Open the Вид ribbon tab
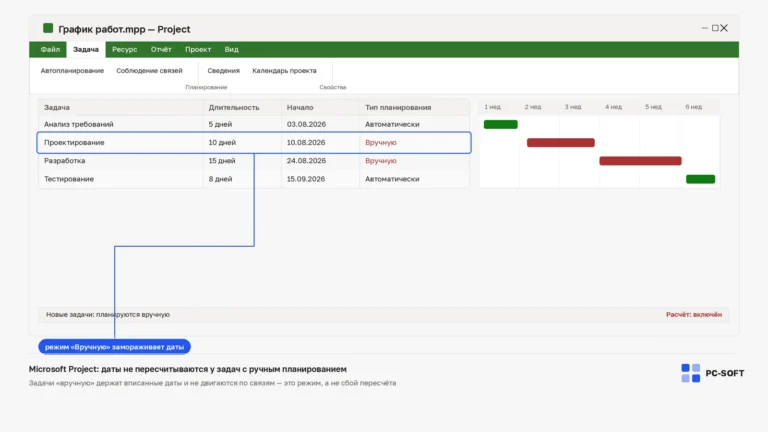 (231, 49)
